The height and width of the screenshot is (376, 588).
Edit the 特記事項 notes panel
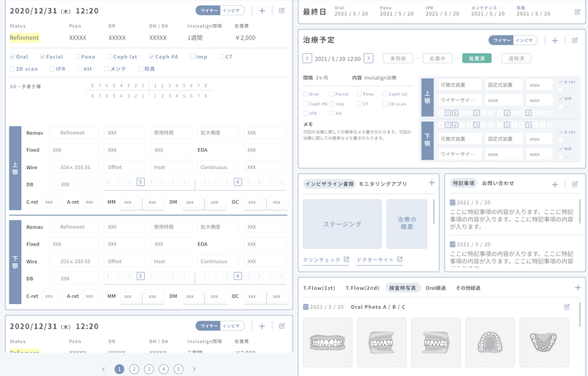click(575, 185)
